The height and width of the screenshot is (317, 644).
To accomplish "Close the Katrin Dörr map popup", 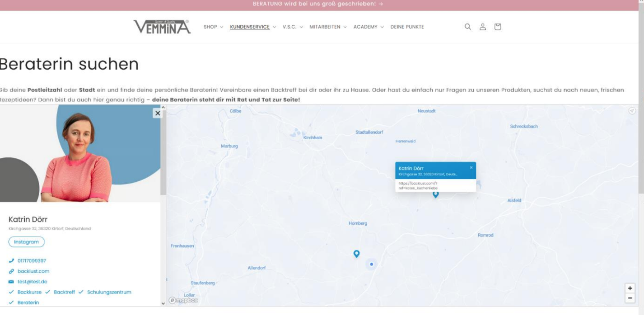I will tap(471, 167).
